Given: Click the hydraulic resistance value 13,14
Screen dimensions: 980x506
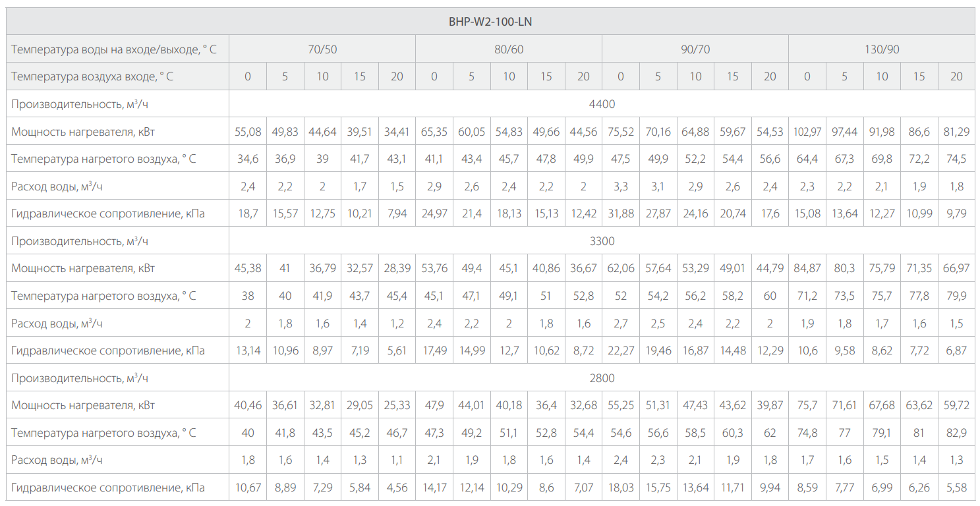Looking at the screenshot, I should pyautogui.click(x=248, y=351).
